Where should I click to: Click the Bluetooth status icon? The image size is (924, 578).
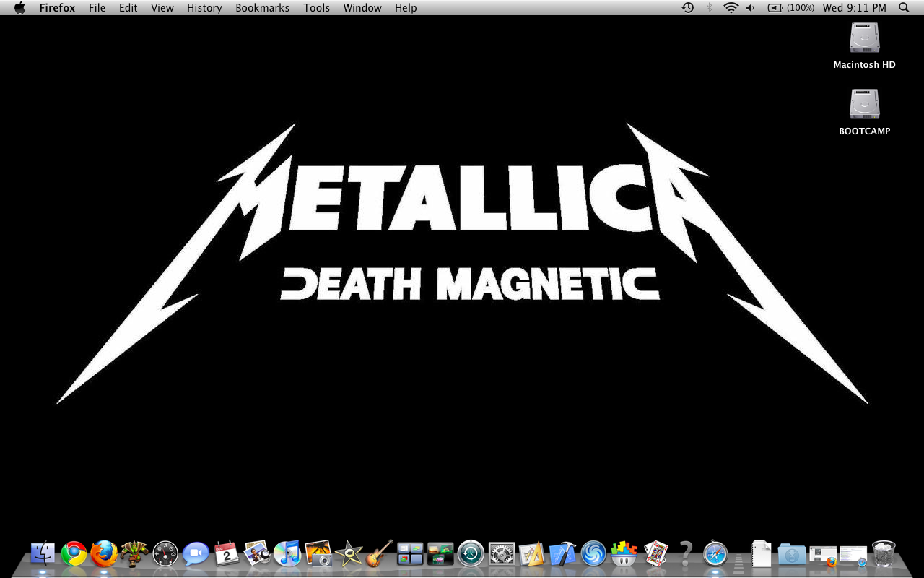click(709, 7)
